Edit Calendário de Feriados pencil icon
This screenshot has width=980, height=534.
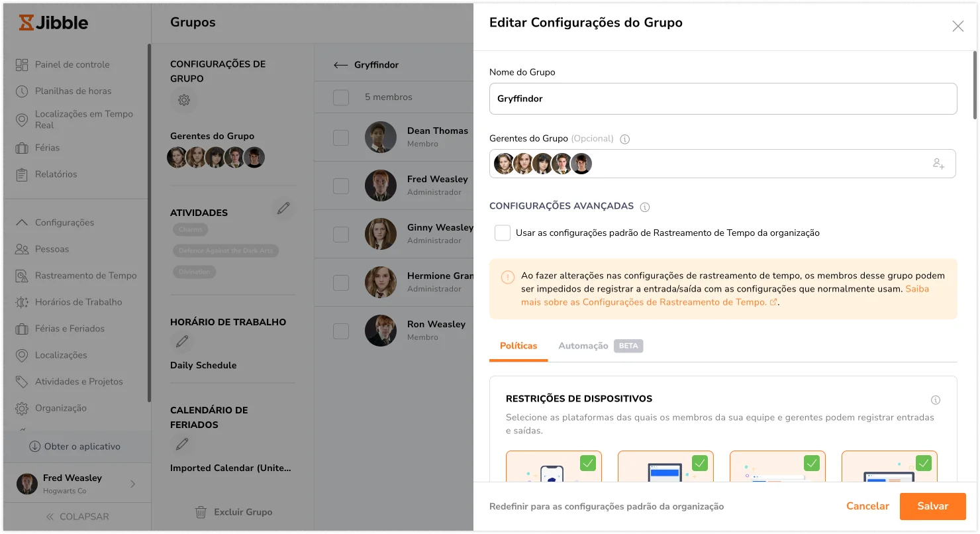coord(182,444)
